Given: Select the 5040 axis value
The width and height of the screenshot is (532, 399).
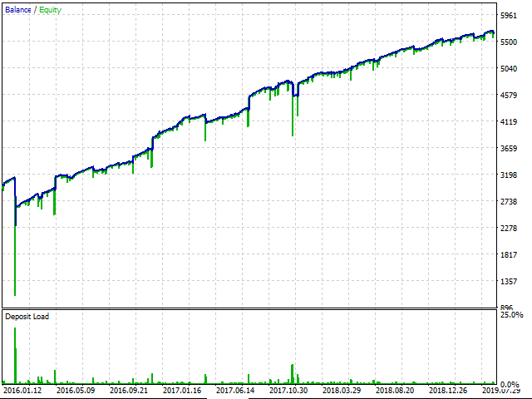Looking at the screenshot, I should 509,68.
